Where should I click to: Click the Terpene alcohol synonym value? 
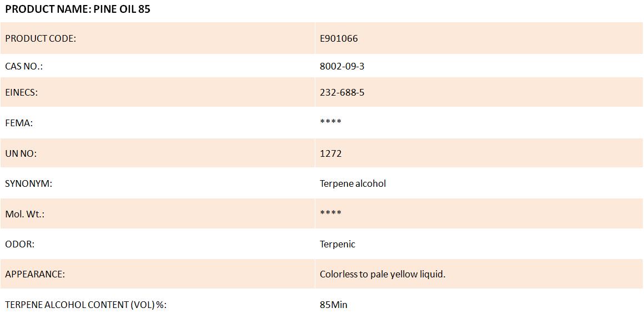tap(353, 183)
